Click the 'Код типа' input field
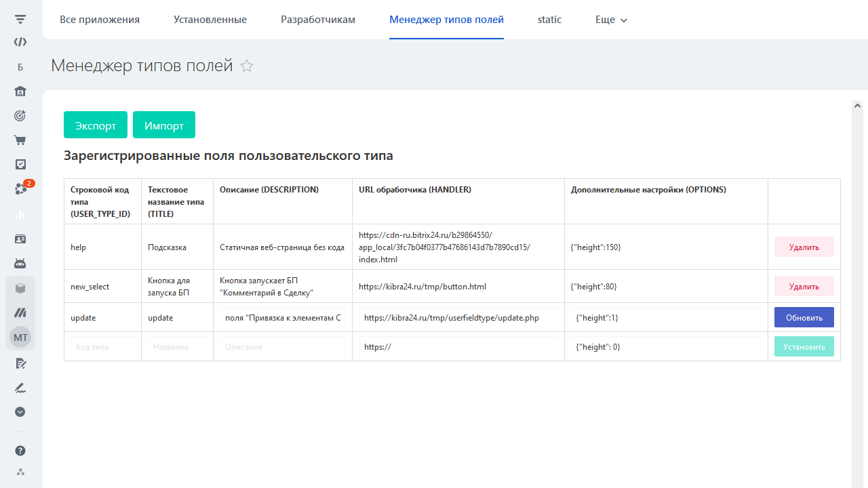 pyautogui.click(x=102, y=346)
